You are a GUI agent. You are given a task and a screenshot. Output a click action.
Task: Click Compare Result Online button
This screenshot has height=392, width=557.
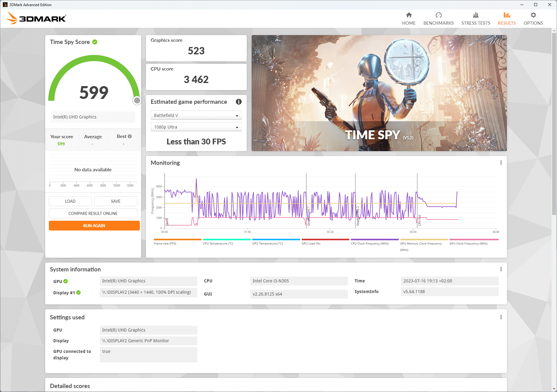click(93, 213)
